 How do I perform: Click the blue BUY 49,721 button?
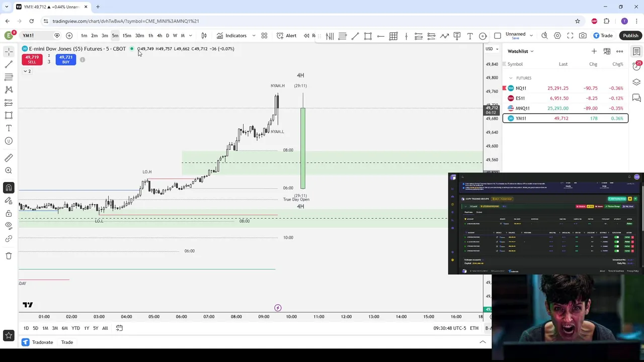coord(65,59)
